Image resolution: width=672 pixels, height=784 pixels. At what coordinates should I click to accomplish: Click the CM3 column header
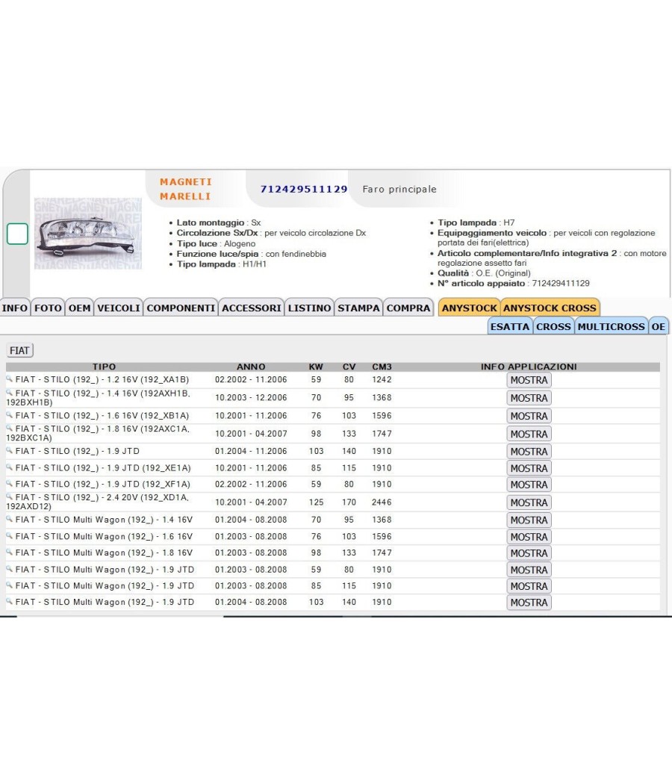tap(382, 367)
